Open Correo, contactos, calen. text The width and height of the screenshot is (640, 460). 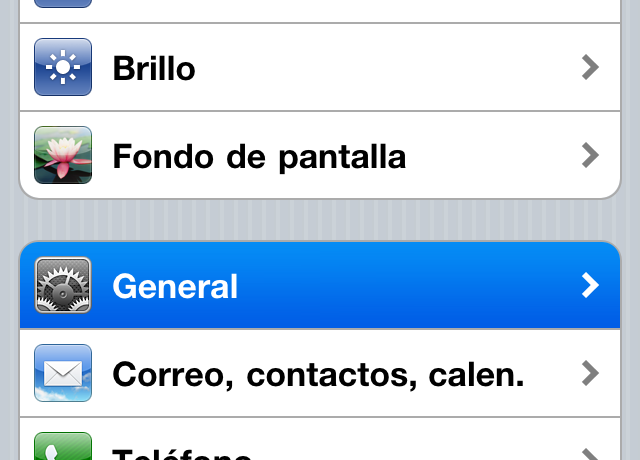tap(318, 374)
